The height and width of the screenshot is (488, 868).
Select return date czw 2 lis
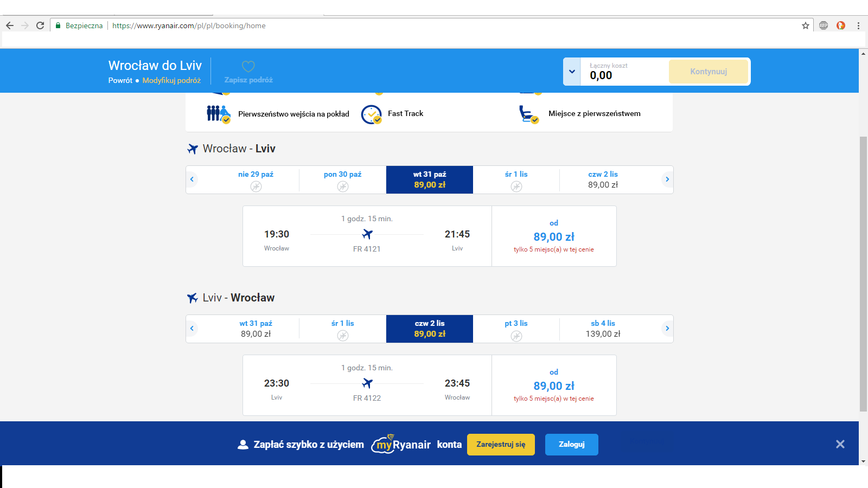(430, 329)
